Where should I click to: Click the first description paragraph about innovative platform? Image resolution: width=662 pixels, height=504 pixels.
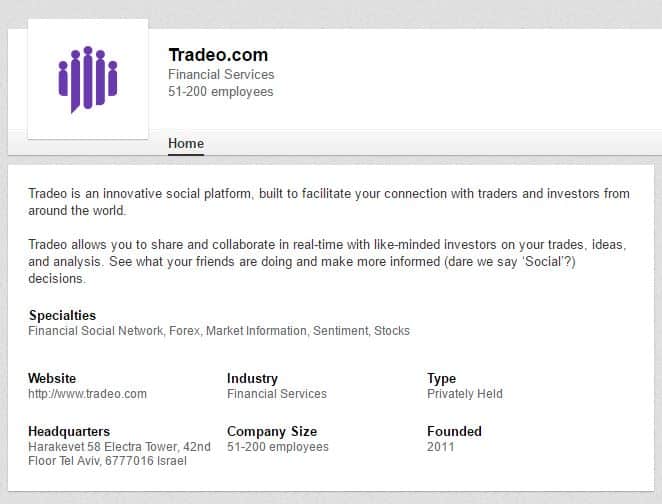tap(329, 202)
